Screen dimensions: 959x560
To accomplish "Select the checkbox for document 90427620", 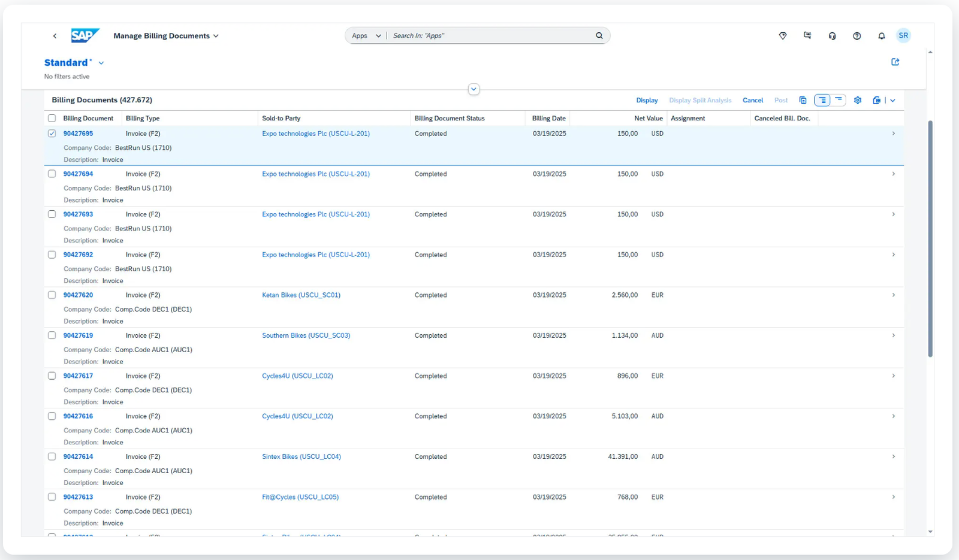I will pyautogui.click(x=52, y=295).
